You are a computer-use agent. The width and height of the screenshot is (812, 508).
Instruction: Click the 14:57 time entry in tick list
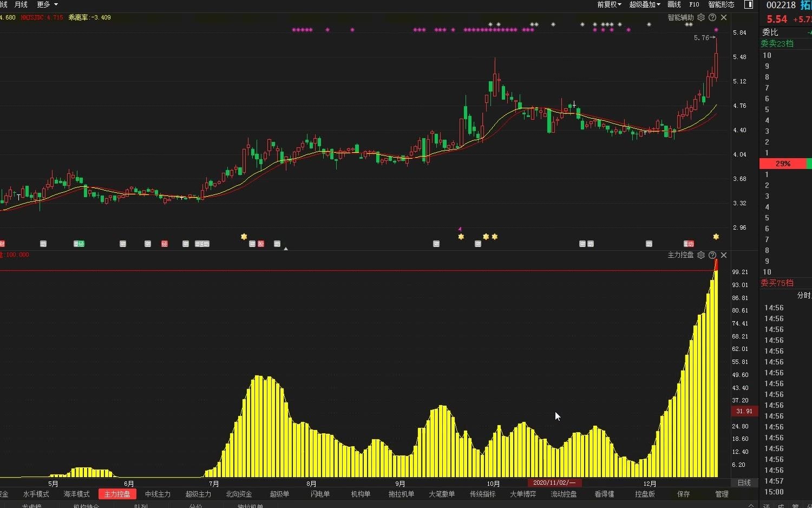coord(774,481)
